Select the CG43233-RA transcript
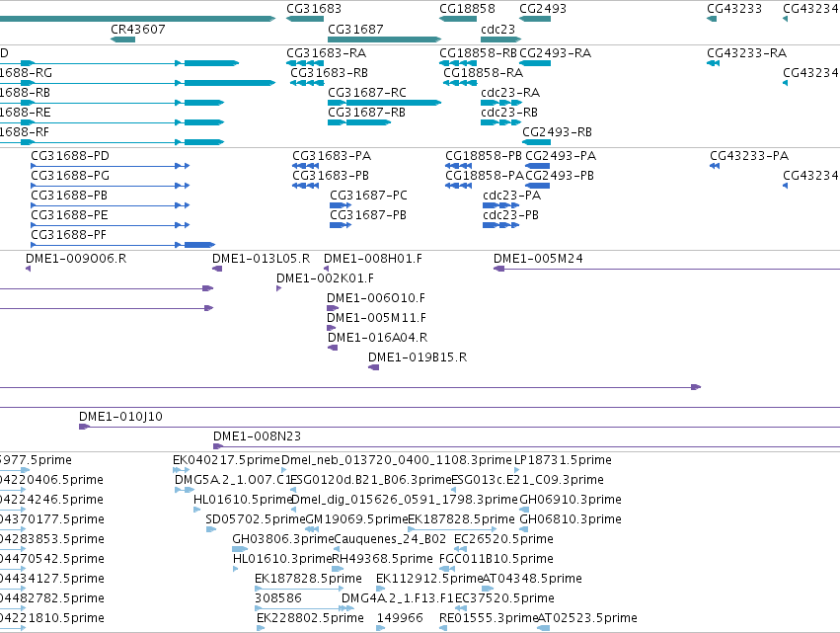This screenshot has width=840, height=633. tap(713, 63)
